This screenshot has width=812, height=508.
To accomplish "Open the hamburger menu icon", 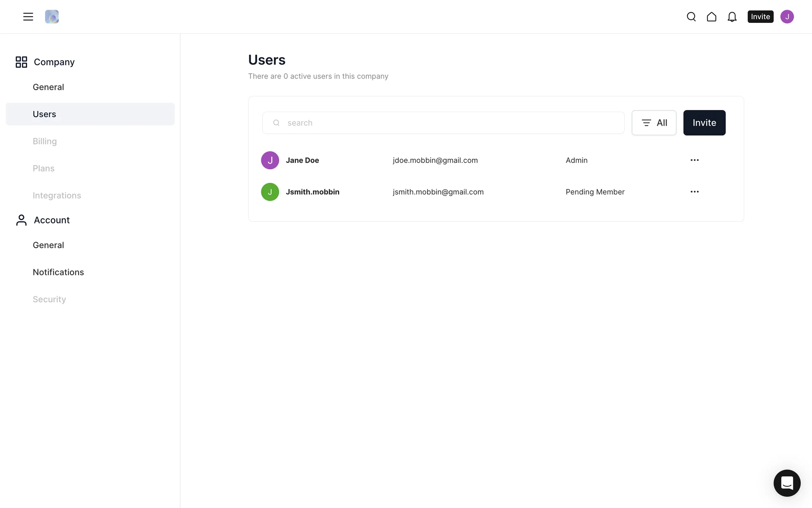I will point(28,17).
